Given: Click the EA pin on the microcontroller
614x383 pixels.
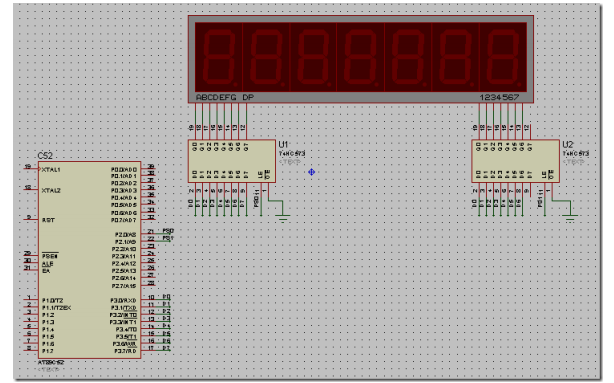Looking at the screenshot, I should coord(32,269).
